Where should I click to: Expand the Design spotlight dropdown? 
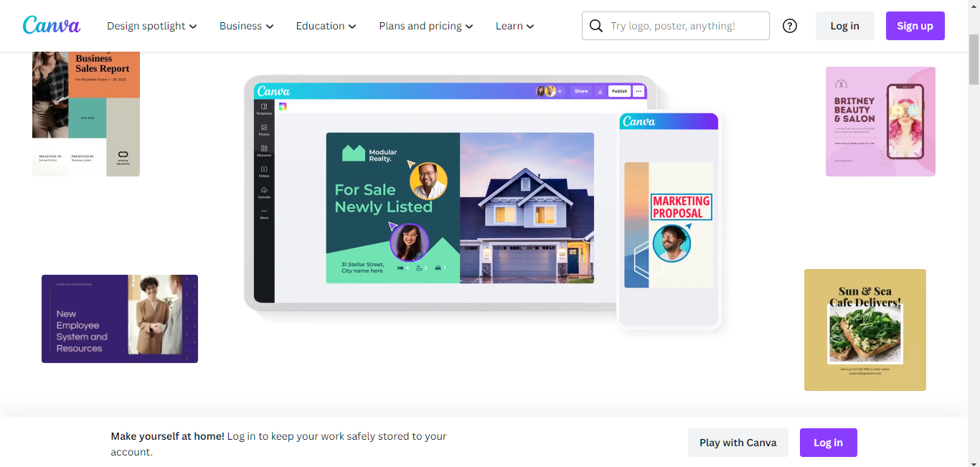pos(151,25)
